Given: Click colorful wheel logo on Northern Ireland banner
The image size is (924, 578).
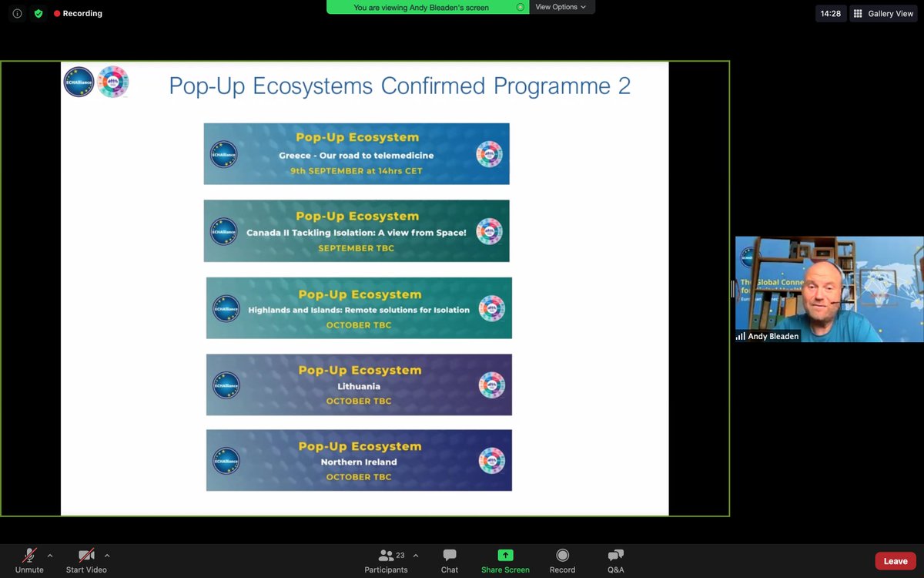Looking at the screenshot, I should (491, 461).
